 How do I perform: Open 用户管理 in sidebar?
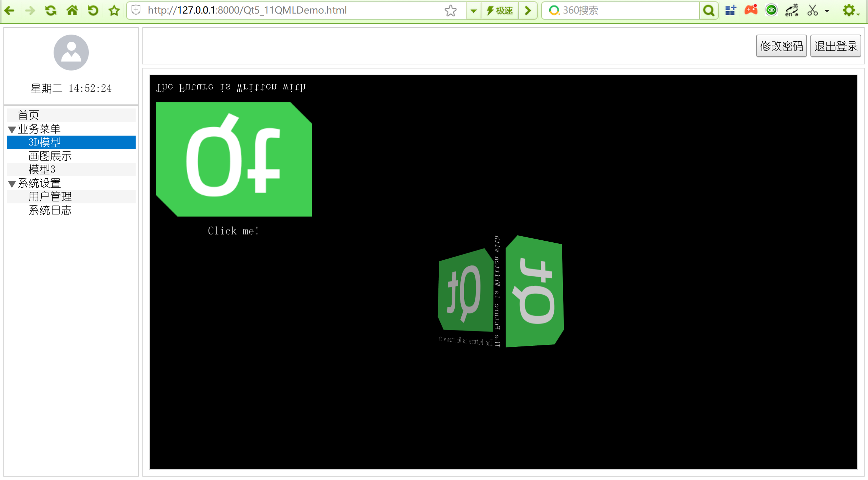(50, 197)
